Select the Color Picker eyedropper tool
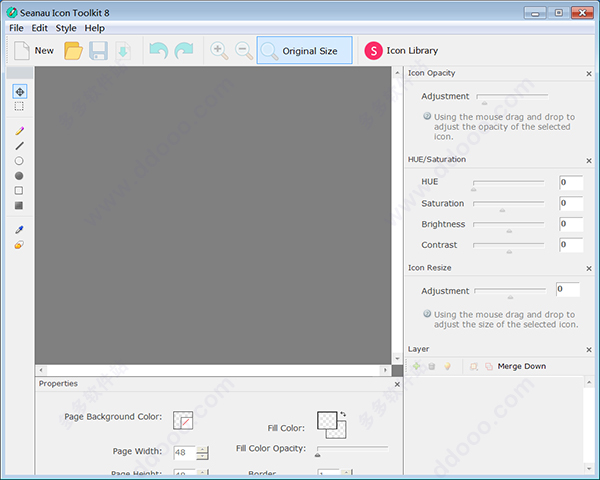The image size is (600, 480). tap(19, 230)
